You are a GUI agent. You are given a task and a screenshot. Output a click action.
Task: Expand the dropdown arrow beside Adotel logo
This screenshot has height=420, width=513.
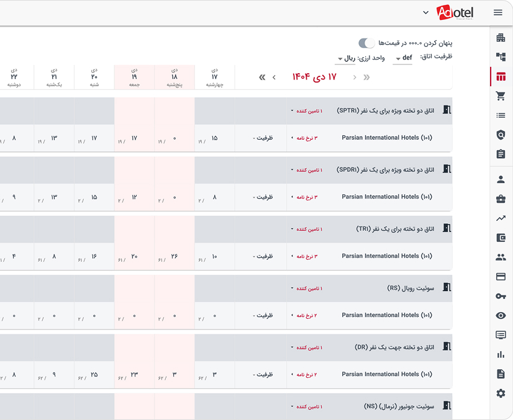[425, 12]
